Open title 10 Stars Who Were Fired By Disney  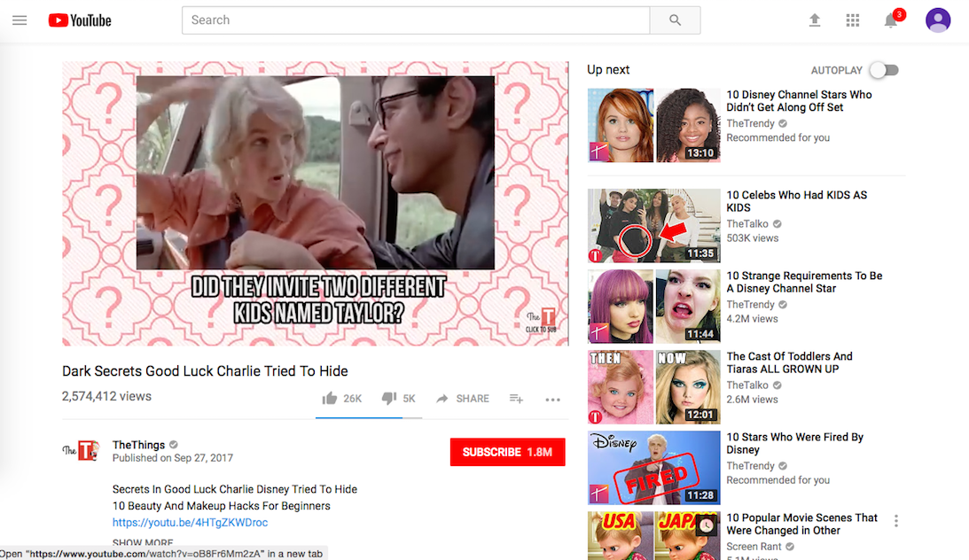pos(794,443)
